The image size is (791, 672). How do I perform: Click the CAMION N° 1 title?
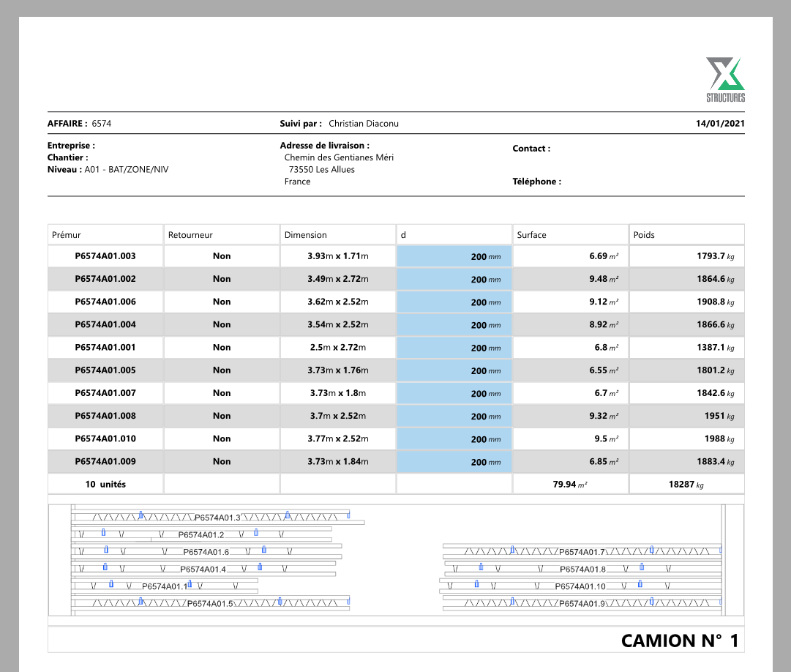point(679,641)
